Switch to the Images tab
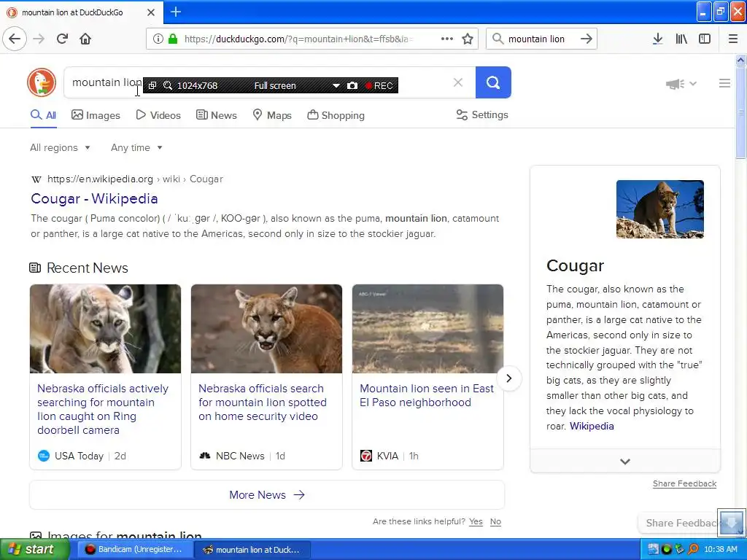The width and height of the screenshot is (747, 560). (x=96, y=115)
